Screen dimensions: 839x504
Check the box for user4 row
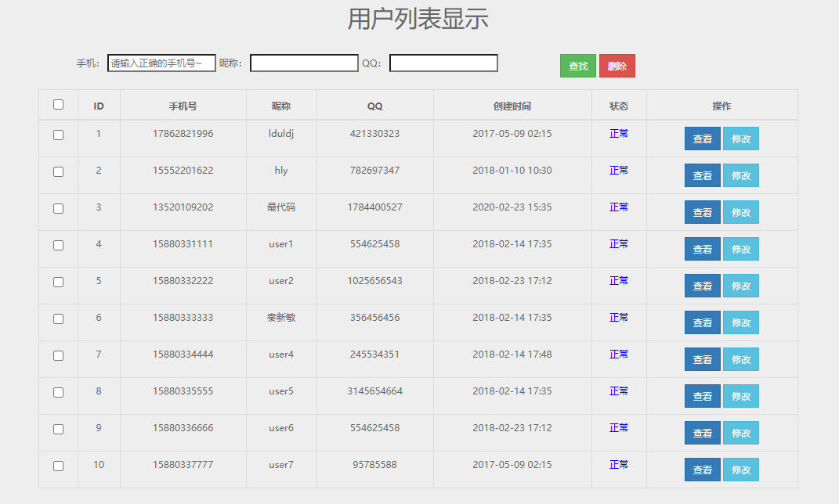pos(58,356)
